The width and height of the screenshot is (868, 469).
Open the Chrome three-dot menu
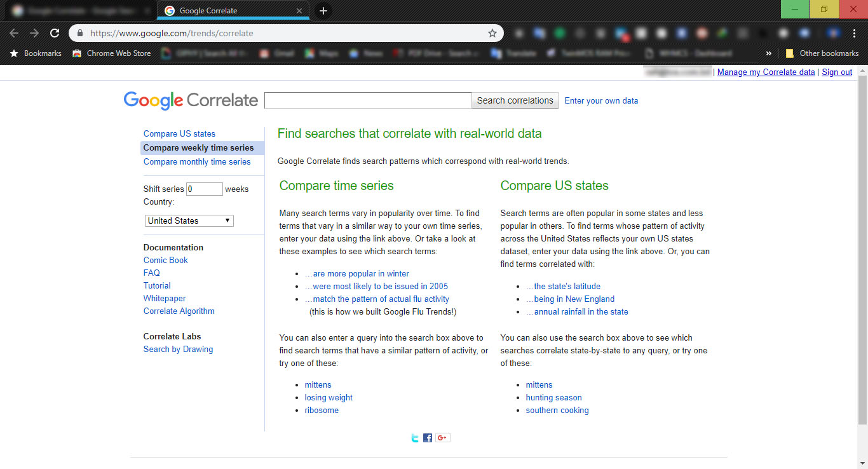pos(855,33)
